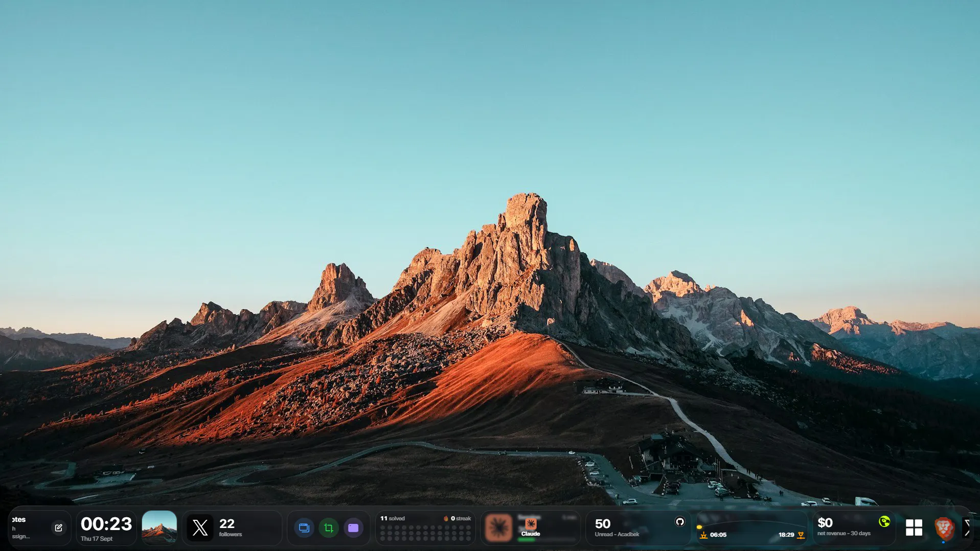Image resolution: width=980 pixels, height=551 pixels.
Task: Click the green Claude usage progress bar
Action: pos(527,539)
